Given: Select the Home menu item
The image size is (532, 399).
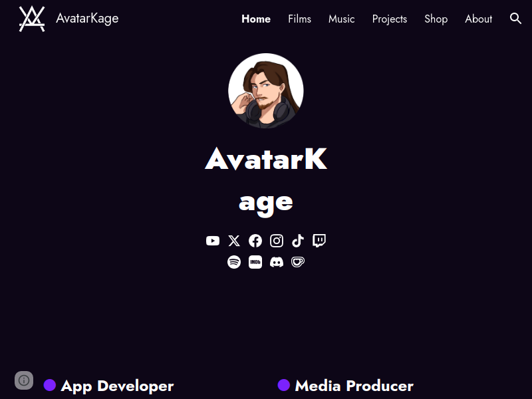Looking at the screenshot, I should tap(256, 19).
